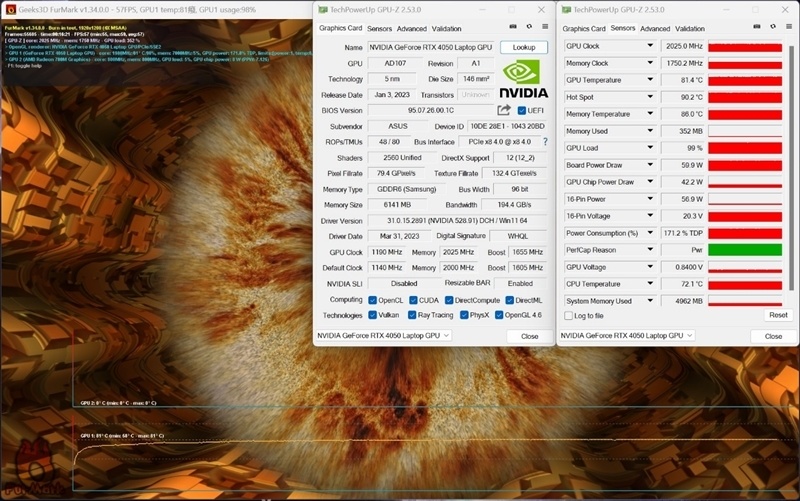The image size is (800, 501).
Task: Open the Memory Clock sensor dropdown
Action: click(x=650, y=63)
